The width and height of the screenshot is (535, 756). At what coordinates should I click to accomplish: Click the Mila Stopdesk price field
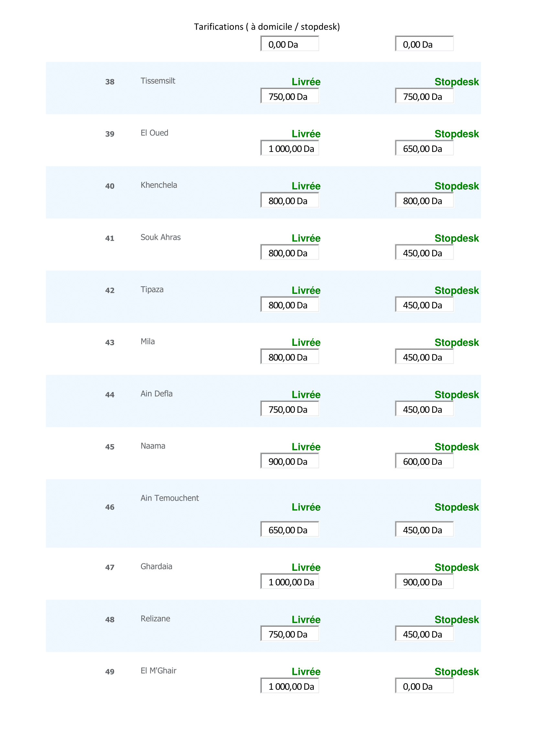point(424,357)
